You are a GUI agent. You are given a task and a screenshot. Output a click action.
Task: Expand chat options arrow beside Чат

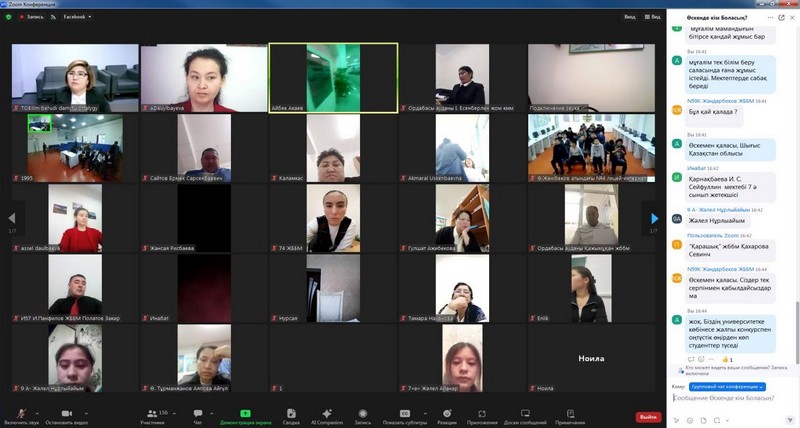[212, 413]
